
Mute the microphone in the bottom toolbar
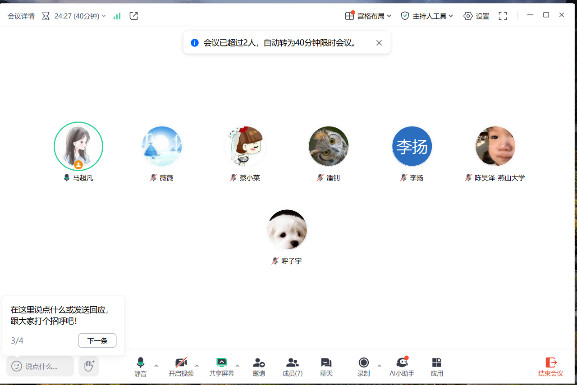[x=140, y=366]
